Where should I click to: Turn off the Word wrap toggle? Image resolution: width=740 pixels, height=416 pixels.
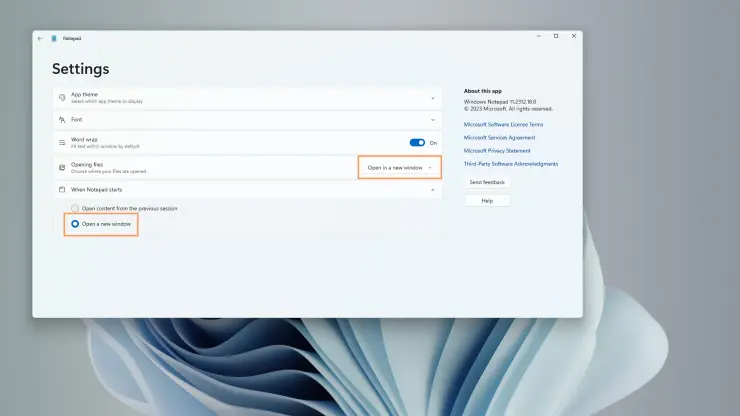(x=417, y=143)
